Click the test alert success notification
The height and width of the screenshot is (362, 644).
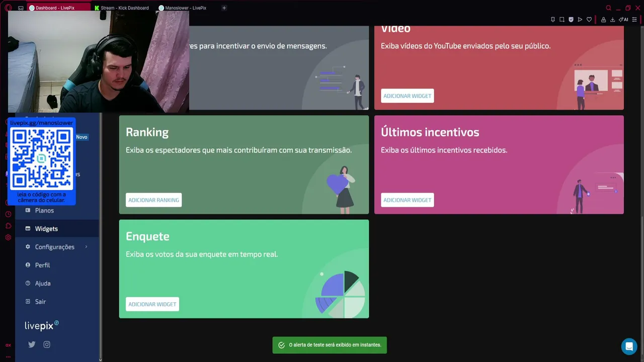pos(330,345)
